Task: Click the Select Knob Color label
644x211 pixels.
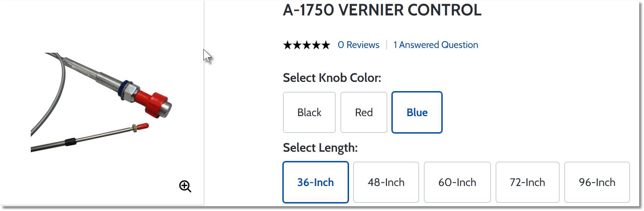Action: pyautogui.click(x=332, y=78)
